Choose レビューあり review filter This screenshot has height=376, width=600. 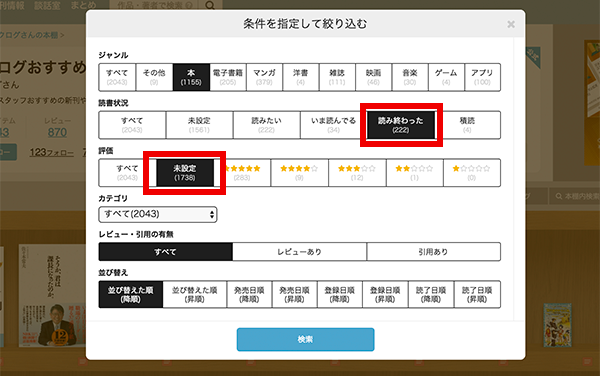(x=299, y=252)
